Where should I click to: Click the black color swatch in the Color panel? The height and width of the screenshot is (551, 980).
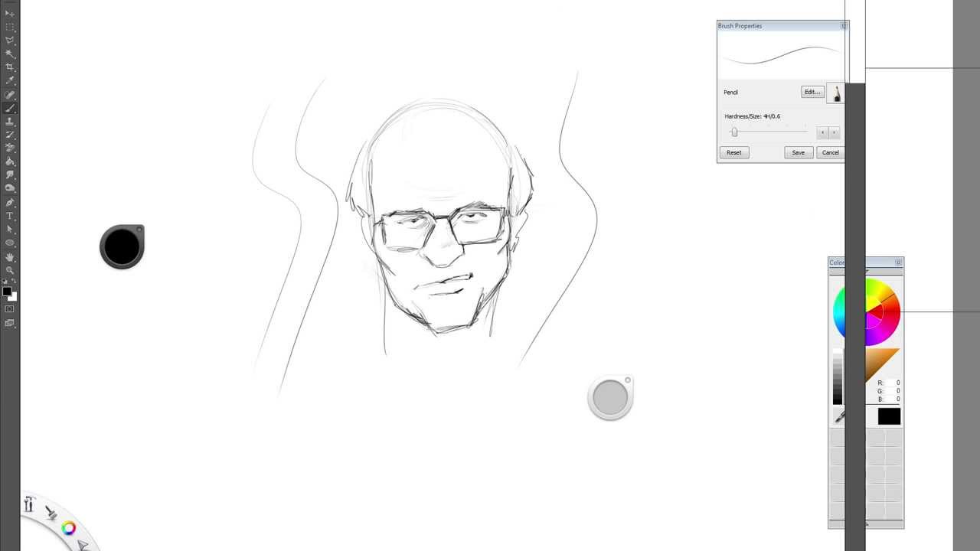[x=887, y=416]
